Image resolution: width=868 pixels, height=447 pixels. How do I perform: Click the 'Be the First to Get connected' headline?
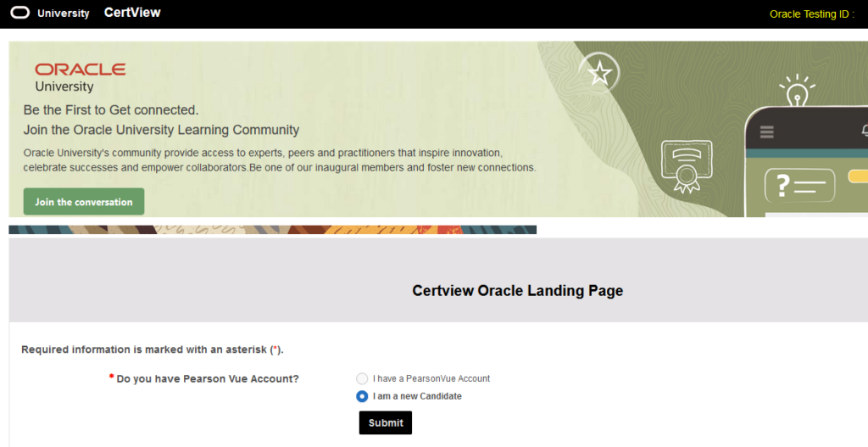(111, 109)
